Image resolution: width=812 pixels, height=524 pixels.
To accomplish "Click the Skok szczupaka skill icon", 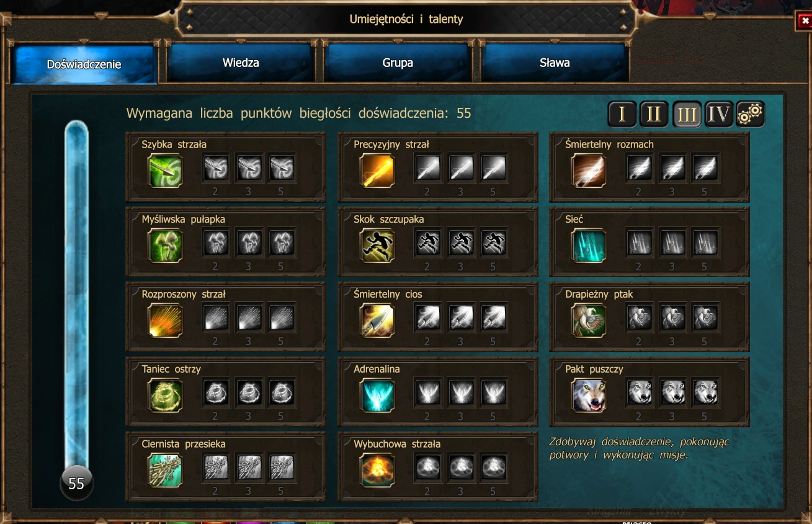I will click(x=377, y=246).
